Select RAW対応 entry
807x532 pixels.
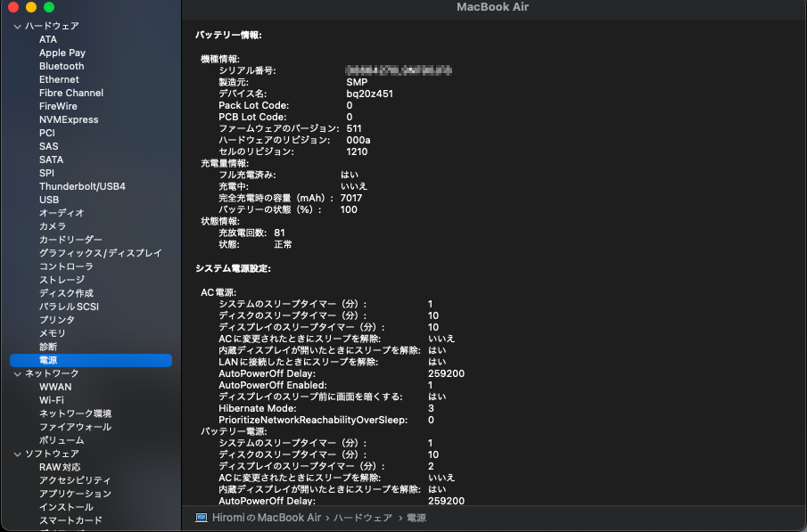click(60, 467)
